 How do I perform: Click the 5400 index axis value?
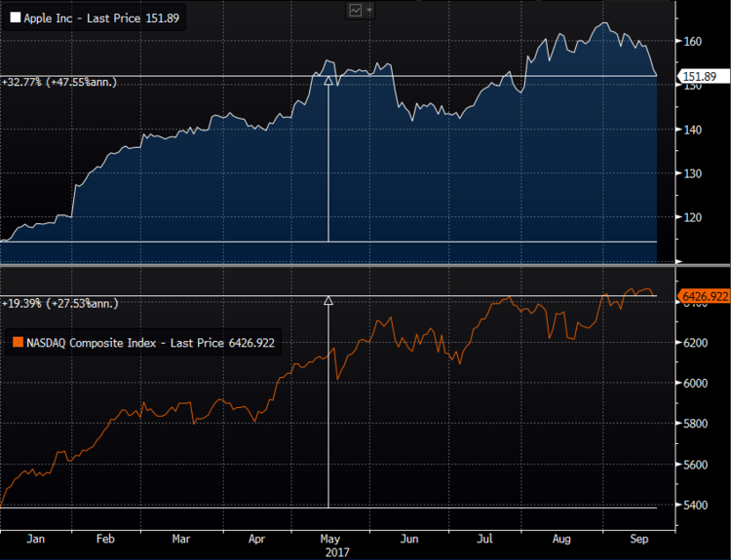coord(696,505)
